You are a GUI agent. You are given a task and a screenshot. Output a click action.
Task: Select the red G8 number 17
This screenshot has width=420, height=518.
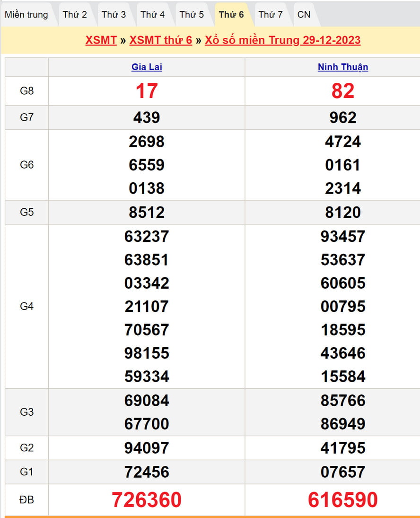[147, 91]
